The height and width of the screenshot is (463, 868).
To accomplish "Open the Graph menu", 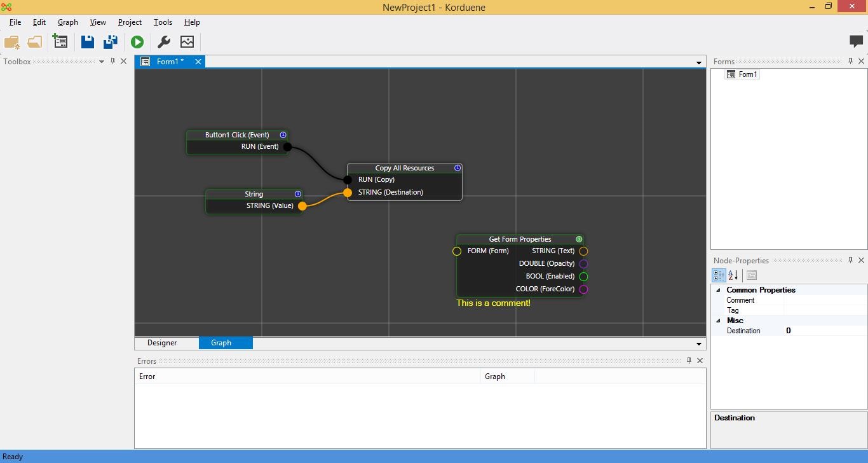I will (x=67, y=22).
